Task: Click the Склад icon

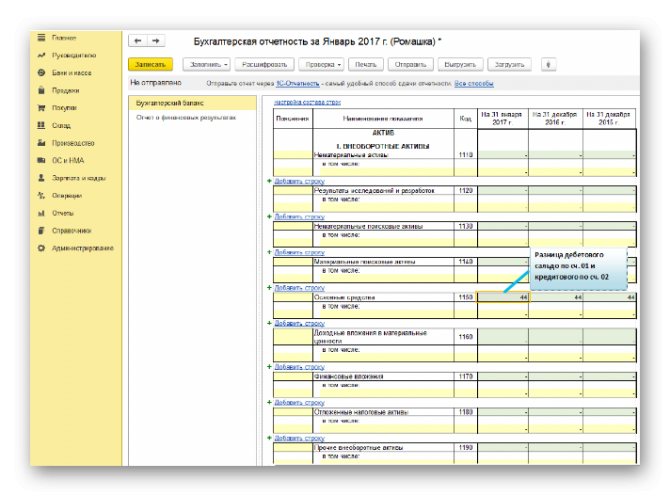Action: [x=41, y=125]
